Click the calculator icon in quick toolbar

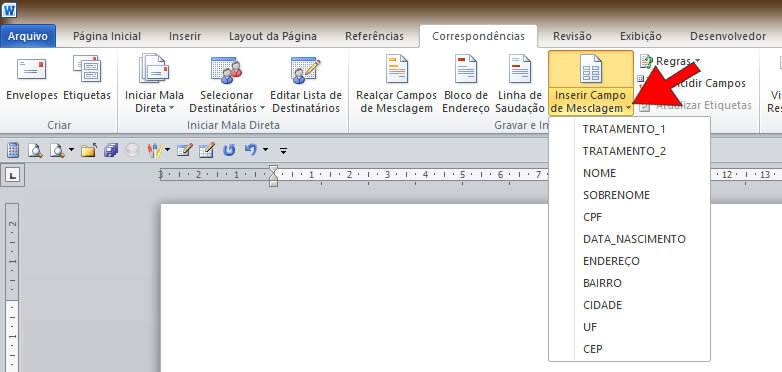[13, 150]
